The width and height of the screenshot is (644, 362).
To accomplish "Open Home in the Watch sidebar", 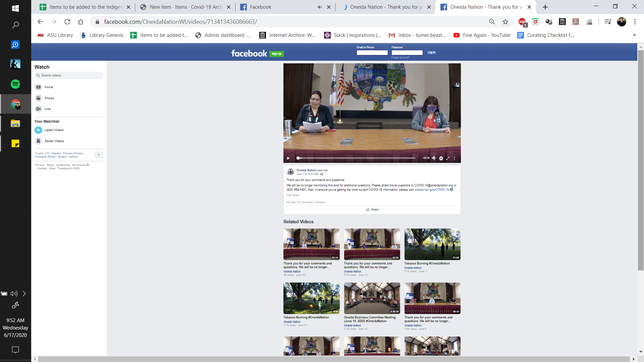I will [49, 87].
